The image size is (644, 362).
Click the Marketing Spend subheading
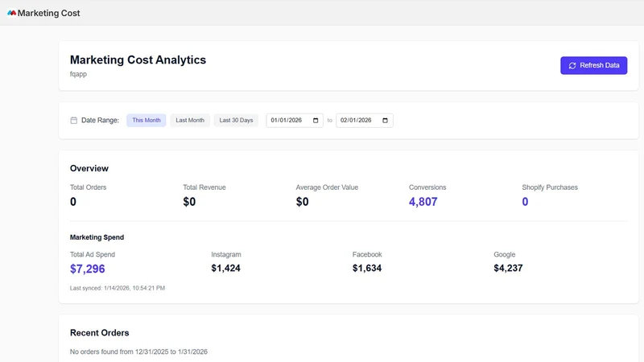97,237
